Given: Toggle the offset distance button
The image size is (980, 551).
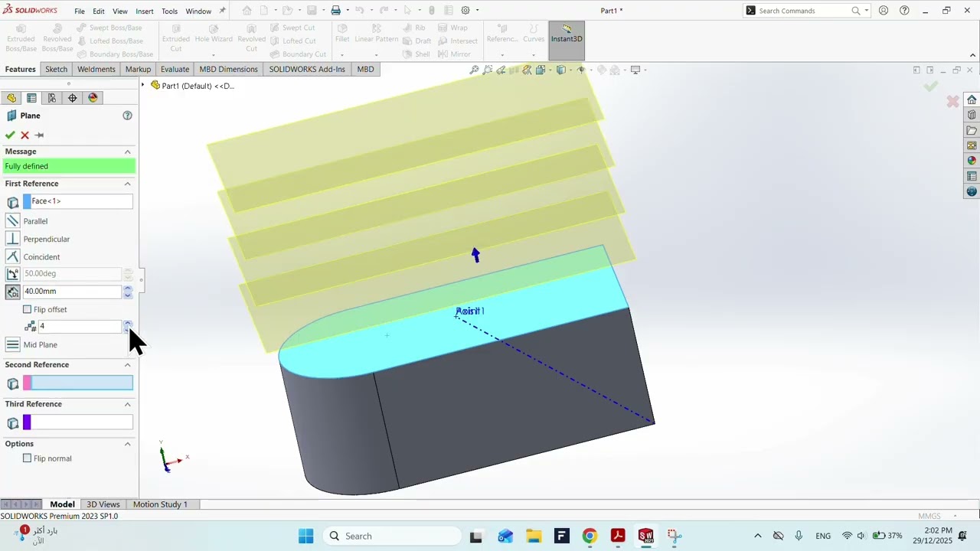Looking at the screenshot, I should (12, 292).
